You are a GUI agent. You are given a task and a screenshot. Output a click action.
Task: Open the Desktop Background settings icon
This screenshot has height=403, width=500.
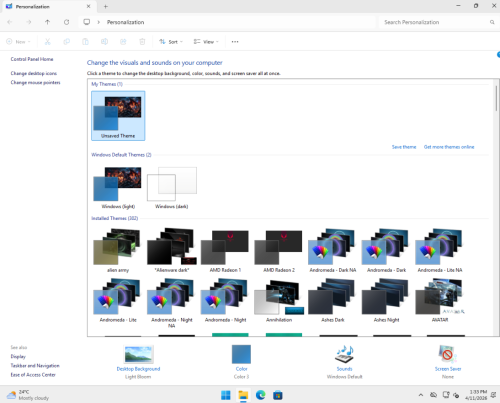(x=138, y=355)
